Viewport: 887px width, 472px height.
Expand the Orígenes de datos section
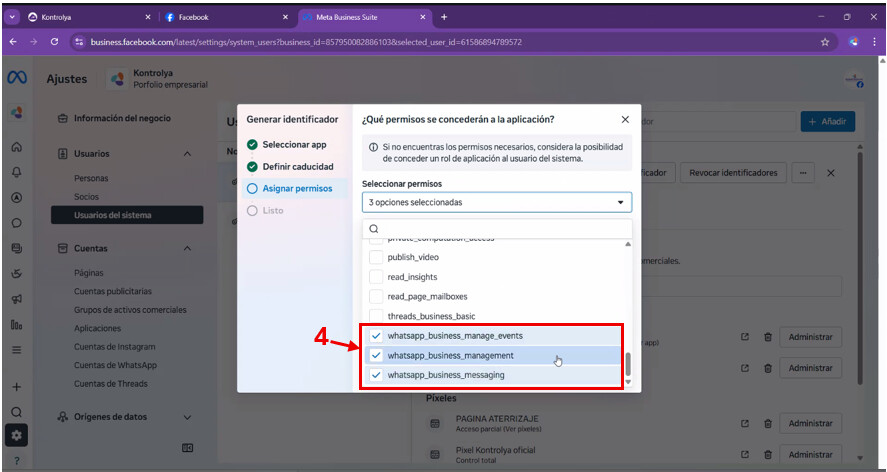(x=187, y=417)
